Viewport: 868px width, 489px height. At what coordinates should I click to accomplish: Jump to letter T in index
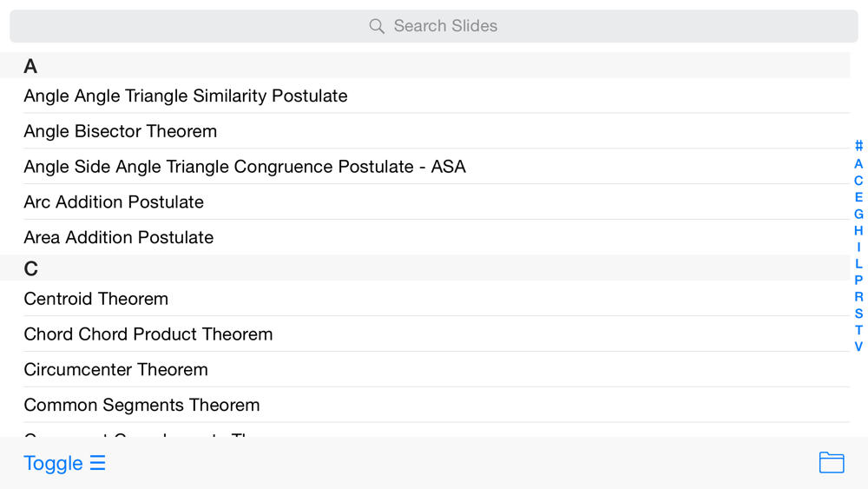point(858,330)
